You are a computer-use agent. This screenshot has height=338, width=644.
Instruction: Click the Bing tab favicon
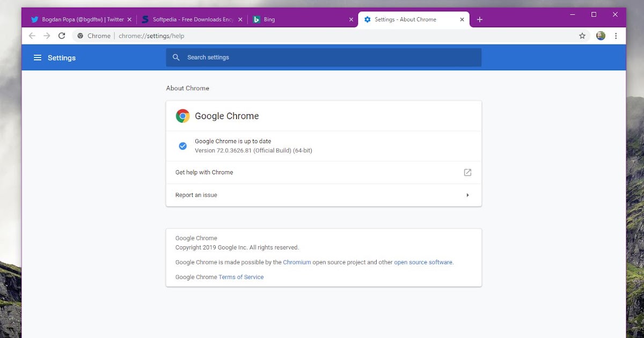(257, 19)
